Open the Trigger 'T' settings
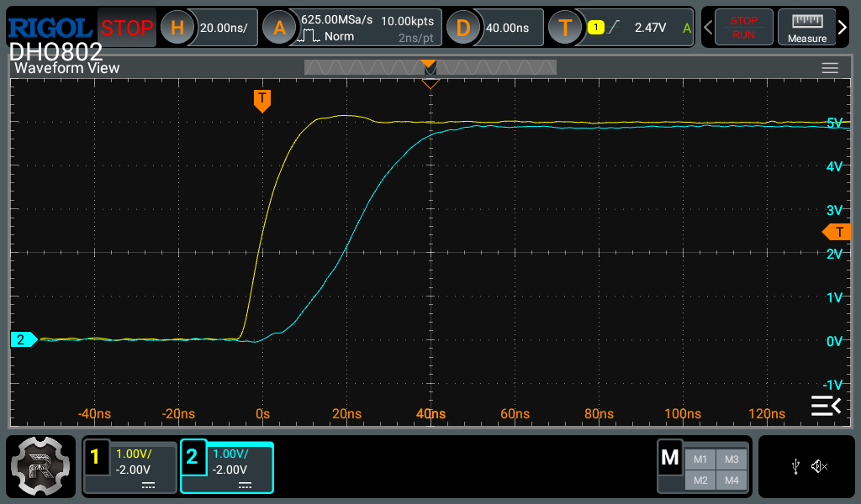The height and width of the screenshot is (504, 861). [x=565, y=28]
